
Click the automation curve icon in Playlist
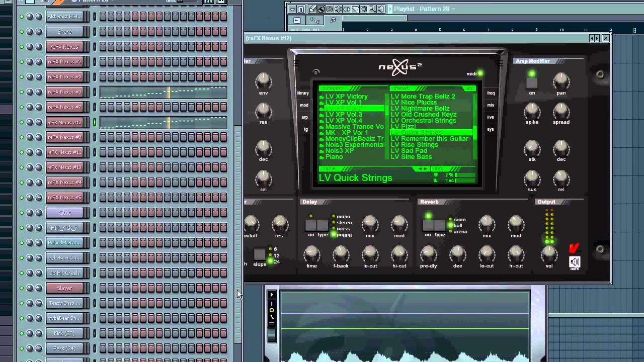[315, 21]
